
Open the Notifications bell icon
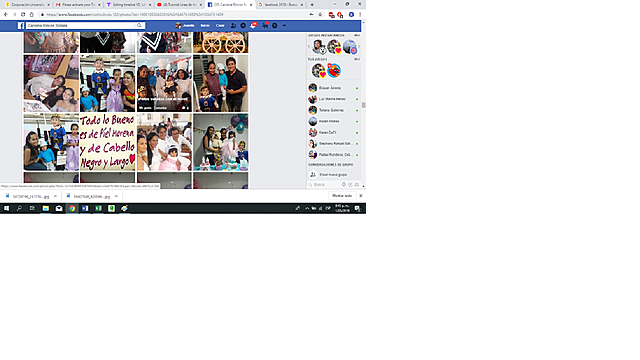click(253, 25)
